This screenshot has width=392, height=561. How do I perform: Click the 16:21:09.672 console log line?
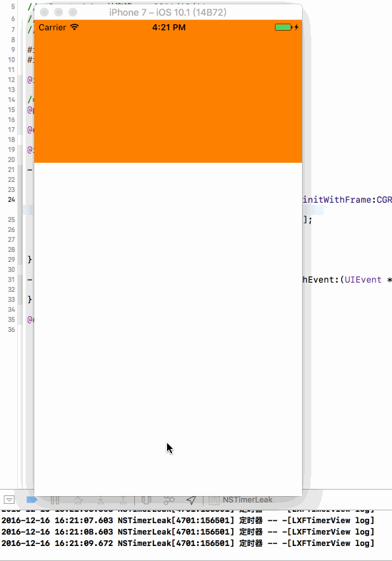click(x=188, y=543)
